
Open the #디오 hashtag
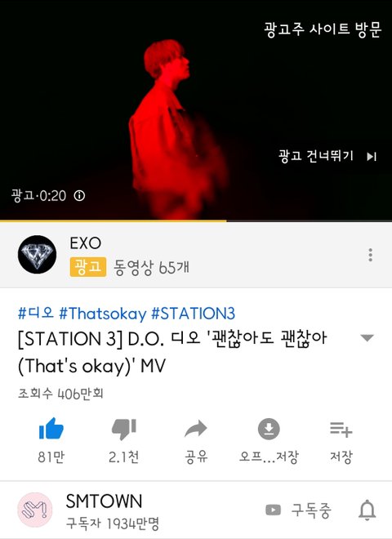[x=36, y=313]
